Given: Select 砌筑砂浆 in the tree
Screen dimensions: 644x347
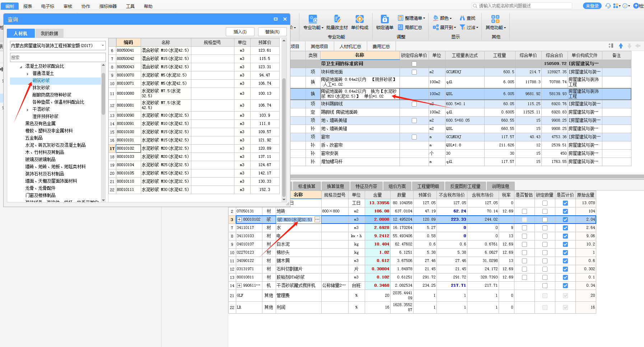Looking at the screenshot, I should [x=41, y=81].
